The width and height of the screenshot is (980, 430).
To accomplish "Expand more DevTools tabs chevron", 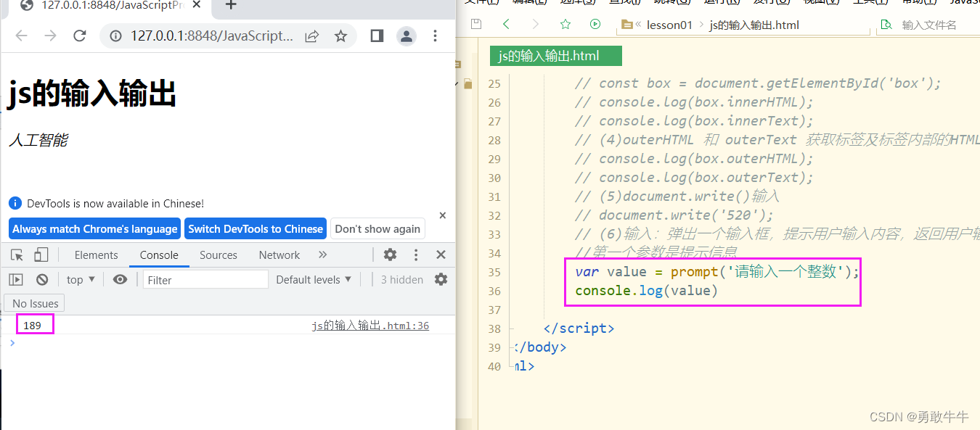I will [x=323, y=255].
